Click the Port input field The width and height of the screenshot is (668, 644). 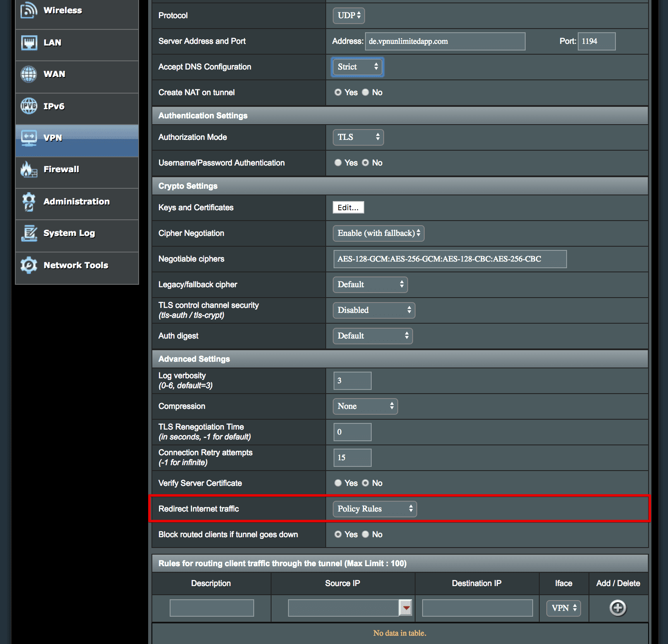[x=596, y=41]
